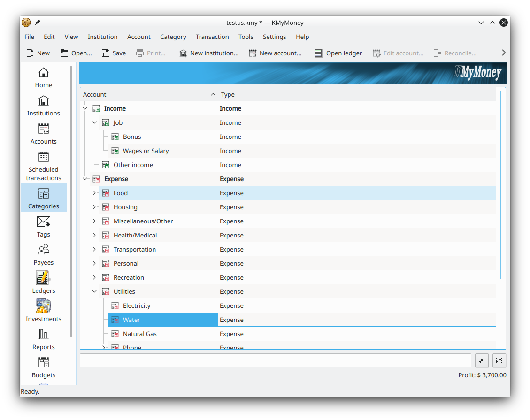
Task: Switch to Tags view
Action: [x=43, y=227]
